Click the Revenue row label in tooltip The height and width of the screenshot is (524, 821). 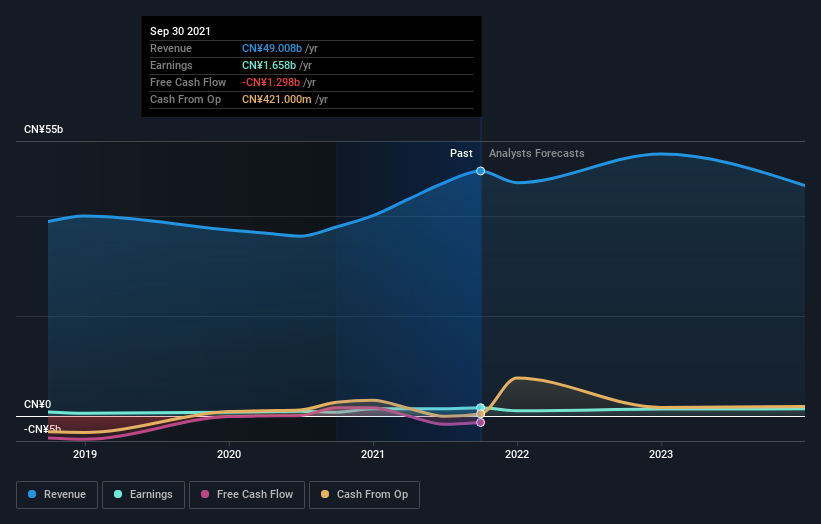(x=171, y=48)
